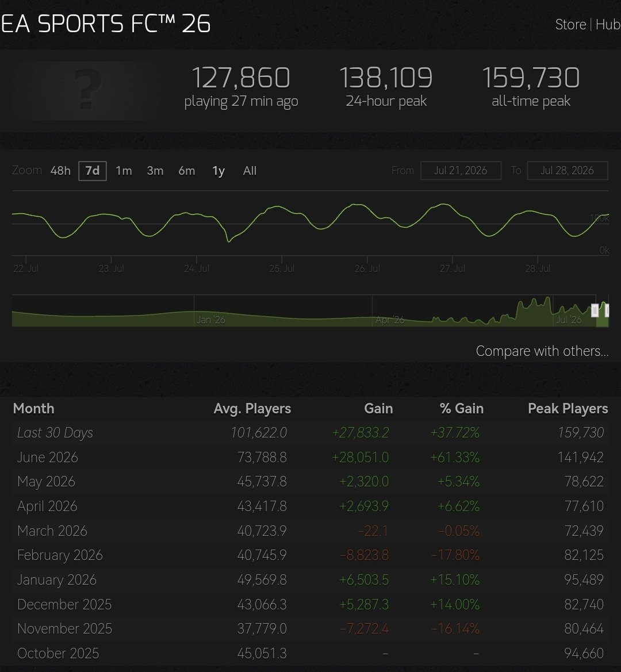Screen dimensions: 621x672
Task: Select the April 2026 row label
Action: click(47, 506)
